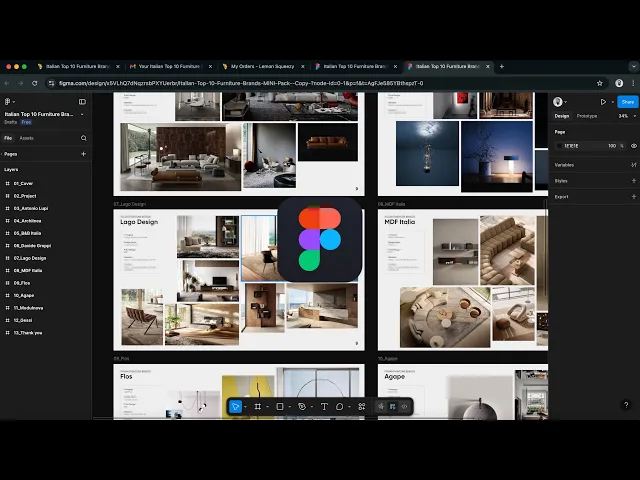The image size is (640, 480).
Task: Open the Figma main menu
Action: coord(8,102)
